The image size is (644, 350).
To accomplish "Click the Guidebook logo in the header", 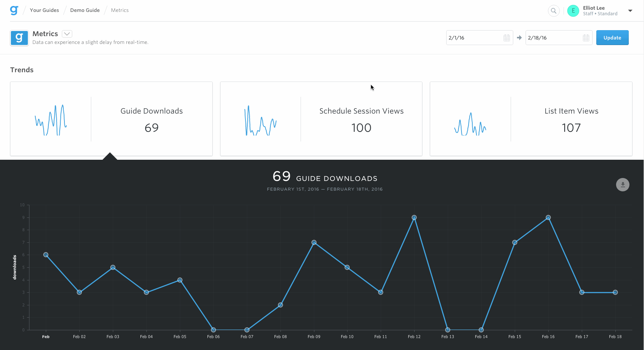I will pyautogui.click(x=14, y=10).
